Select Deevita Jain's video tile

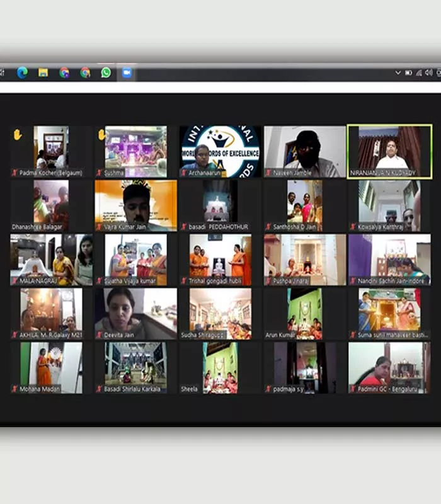pos(135,313)
